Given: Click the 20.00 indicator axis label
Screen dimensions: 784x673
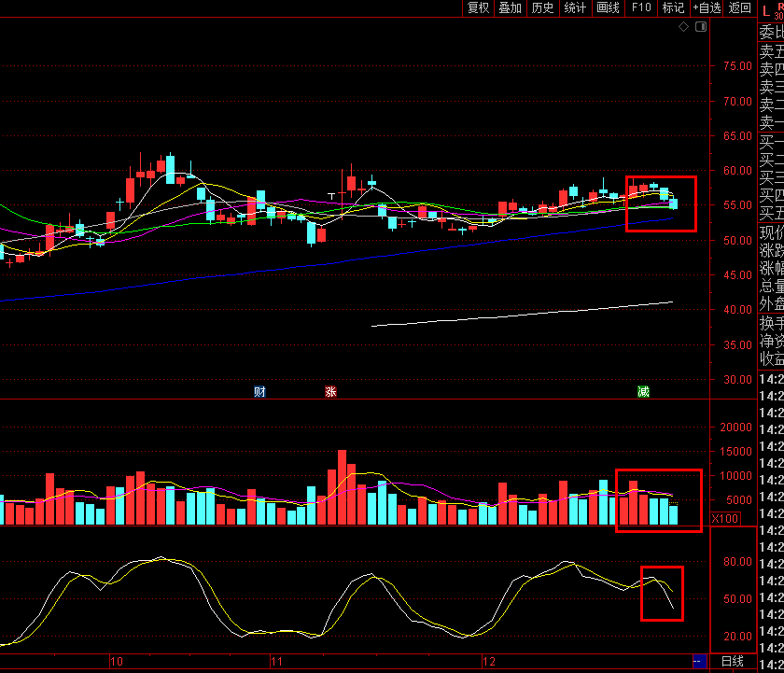Looking at the screenshot, I should (737, 636).
